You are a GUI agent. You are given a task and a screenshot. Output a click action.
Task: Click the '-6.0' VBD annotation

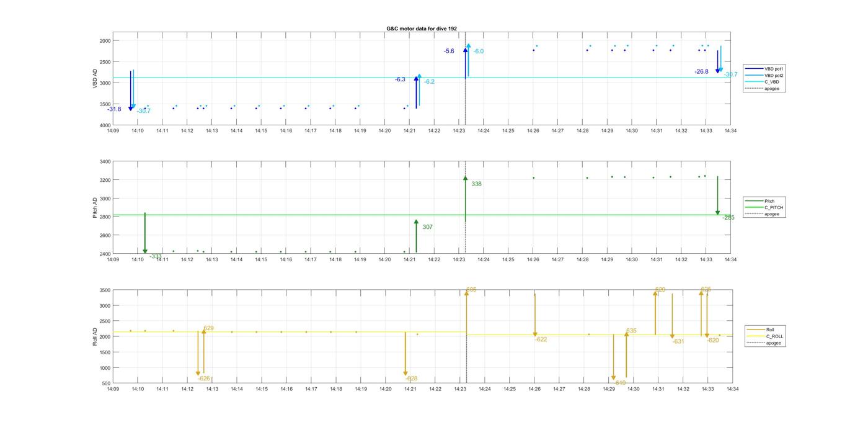tap(478, 52)
